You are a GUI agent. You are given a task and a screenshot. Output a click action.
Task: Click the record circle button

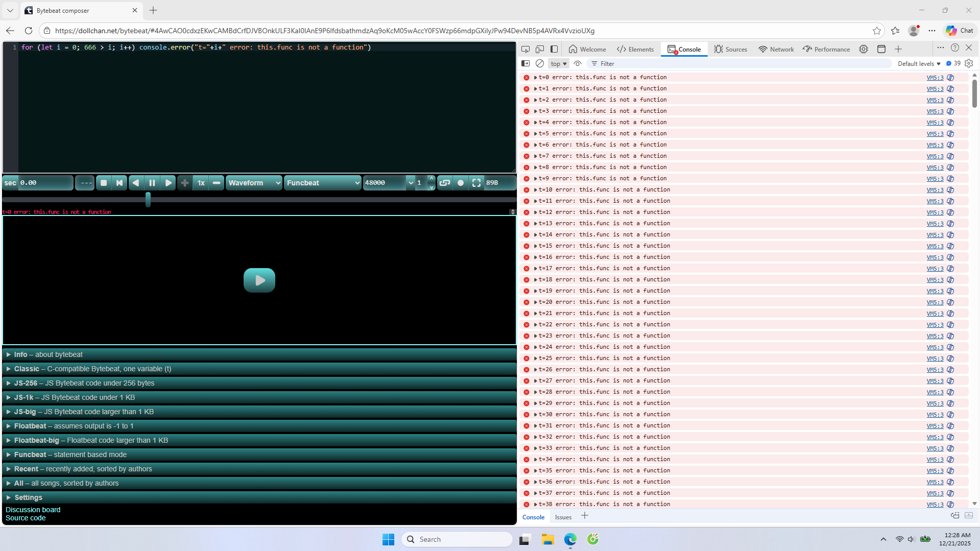(461, 183)
